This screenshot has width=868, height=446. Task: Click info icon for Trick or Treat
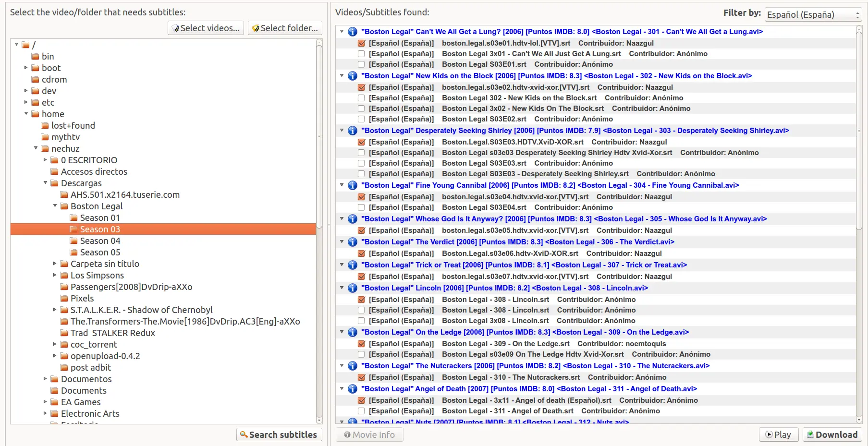(x=352, y=265)
